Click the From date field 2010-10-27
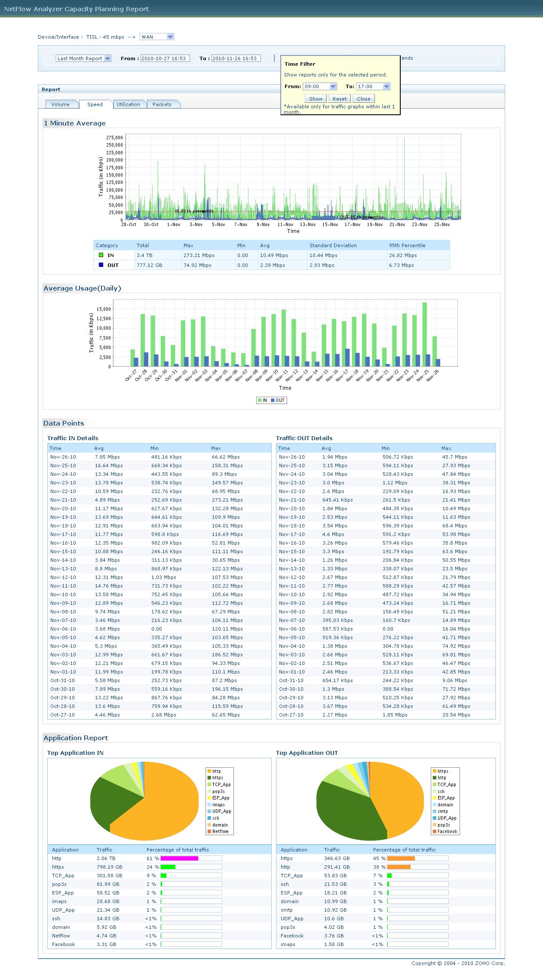543x980 pixels. point(164,58)
